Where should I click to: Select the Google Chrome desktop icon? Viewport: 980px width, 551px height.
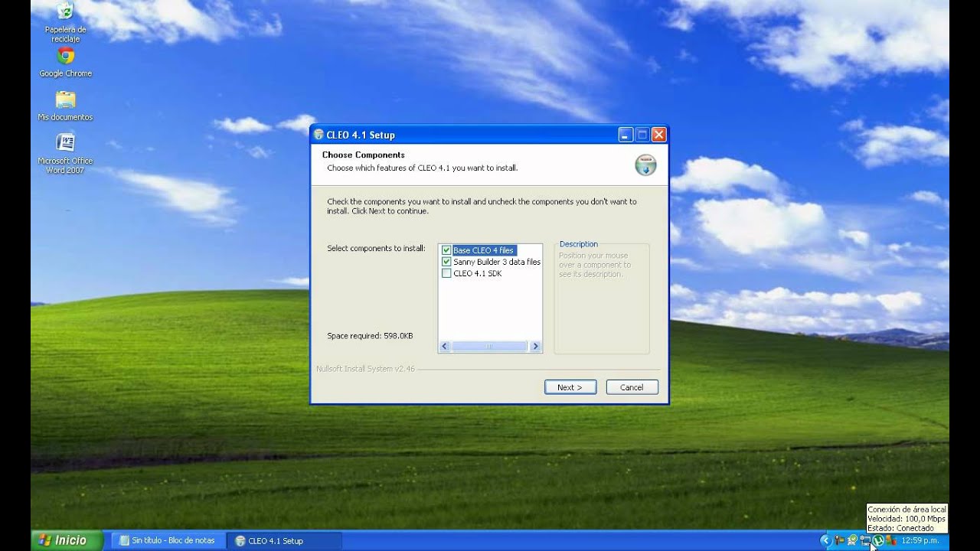66,62
